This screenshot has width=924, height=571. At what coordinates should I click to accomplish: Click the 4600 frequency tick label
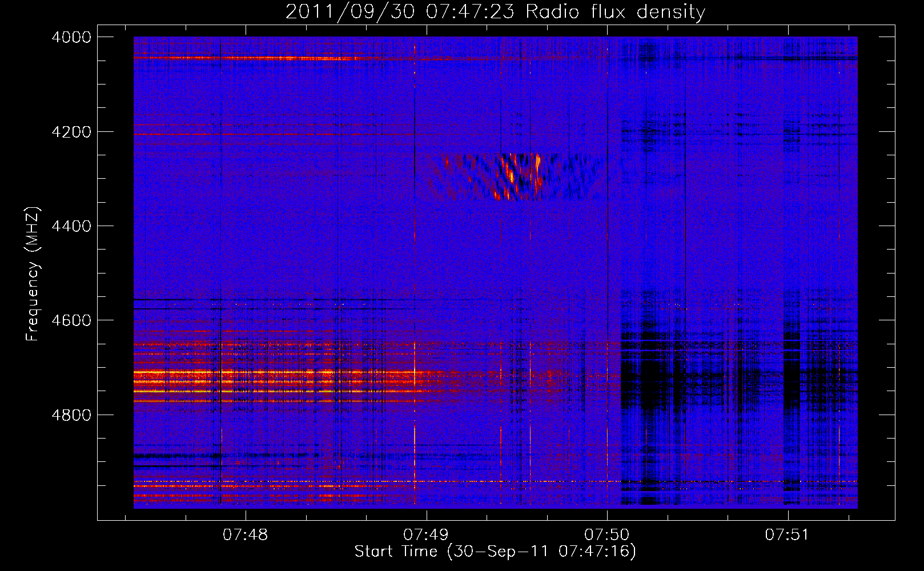point(71,320)
